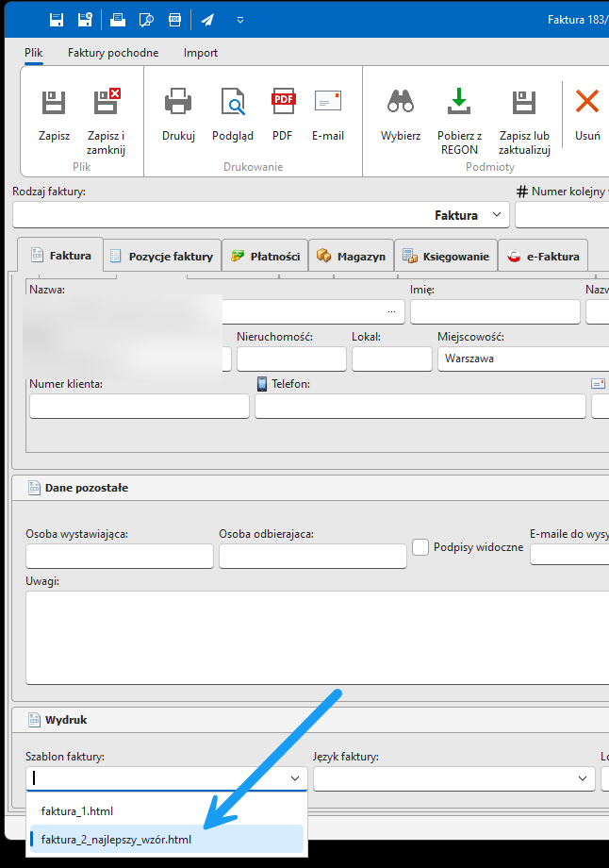The height and width of the screenshot is (868, 609).
Task: Click Zapisz i zamknij icon
Action: [x=106, y=102]
